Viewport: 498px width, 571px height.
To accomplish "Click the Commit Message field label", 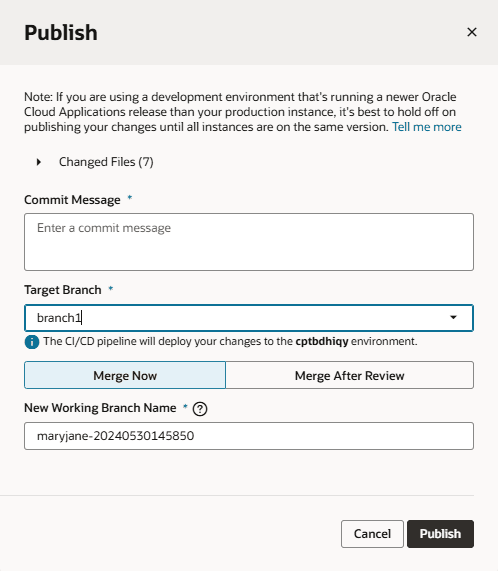I will (x=72, y=200).
